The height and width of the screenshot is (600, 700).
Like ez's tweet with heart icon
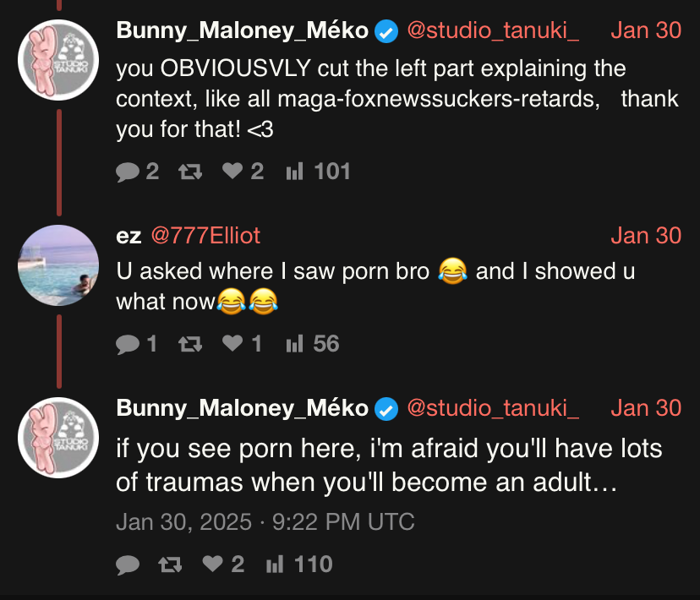(232, 344)
